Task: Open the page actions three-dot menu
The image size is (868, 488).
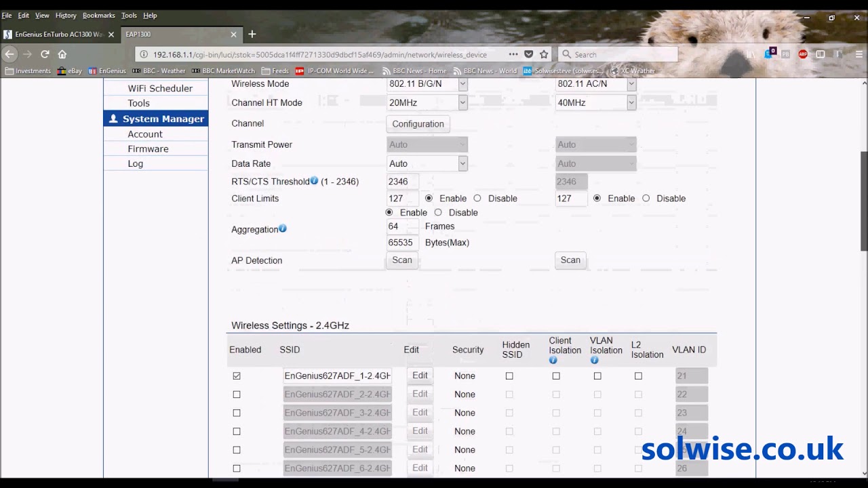Action: coord(513,54)
